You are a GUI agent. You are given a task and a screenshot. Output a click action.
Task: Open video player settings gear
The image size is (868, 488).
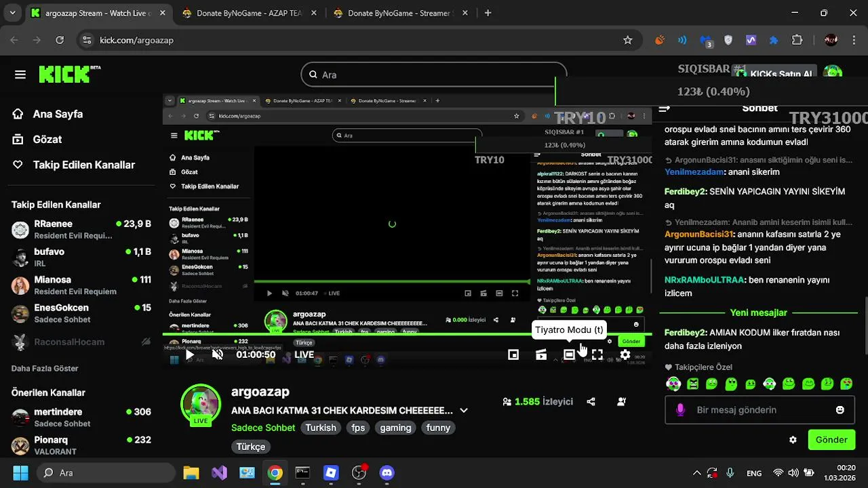(x=625, y=354)
